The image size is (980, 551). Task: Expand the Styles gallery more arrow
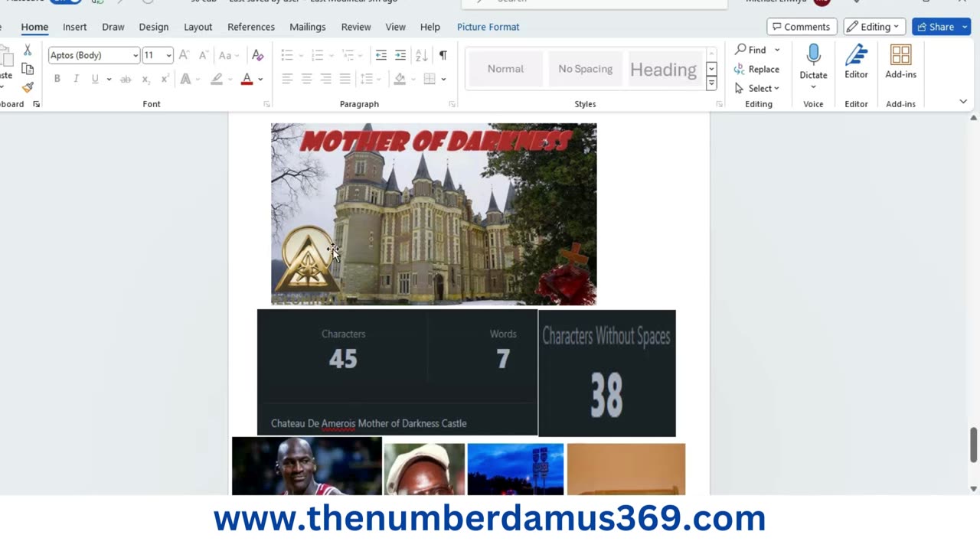coord(711,84)
